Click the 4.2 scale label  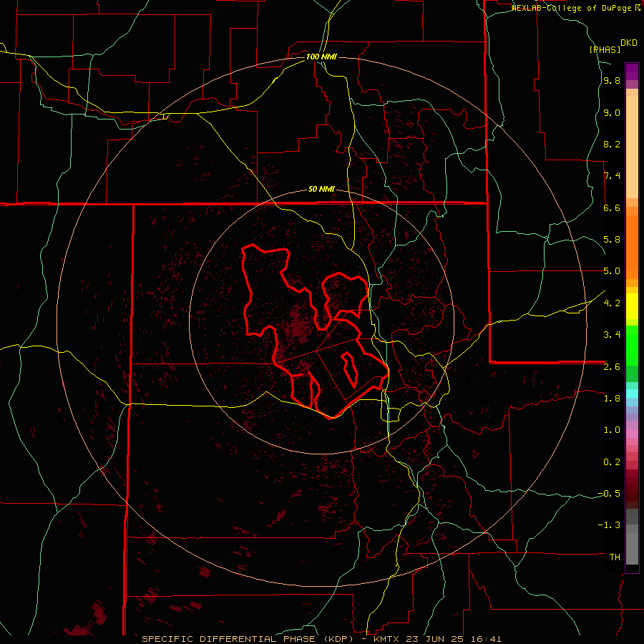coord(612,303)
